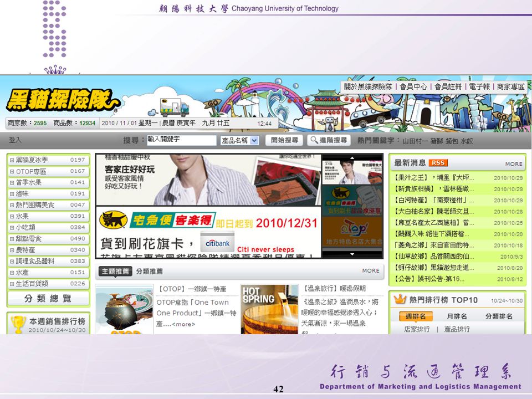Expand the 熱門團購美食 category
This screenshot has width=532, height=399.
pyautogui.click(x=12, y=205)
